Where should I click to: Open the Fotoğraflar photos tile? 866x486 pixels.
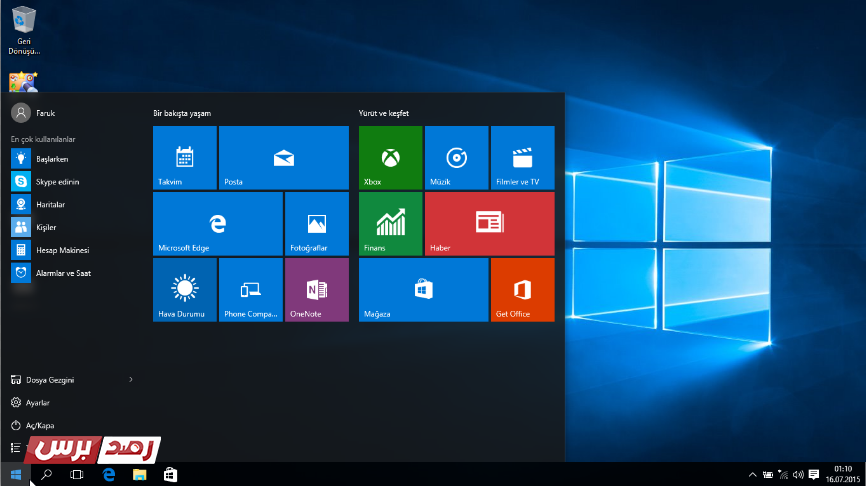pyautogui.click(x=317, y=224)
